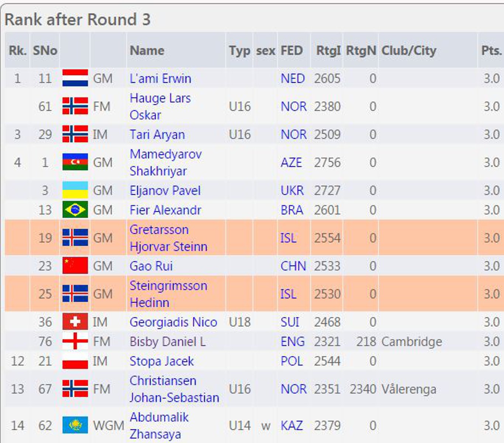Click the England flag beside Bisby Daniel L
This screenshot has width=504, height=443.
75,341
